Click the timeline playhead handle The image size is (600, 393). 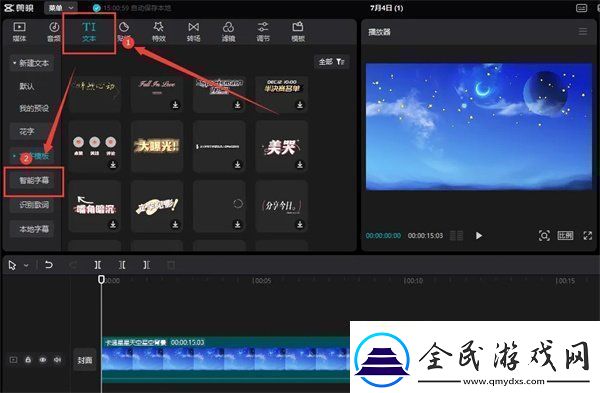click(101, 280)
